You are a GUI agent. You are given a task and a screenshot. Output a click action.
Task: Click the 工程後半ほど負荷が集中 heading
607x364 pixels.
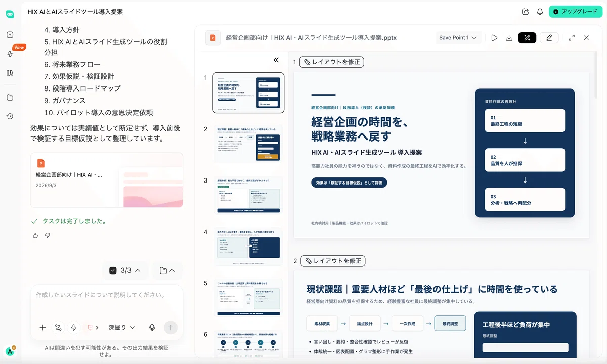click(x=516, y=325)
